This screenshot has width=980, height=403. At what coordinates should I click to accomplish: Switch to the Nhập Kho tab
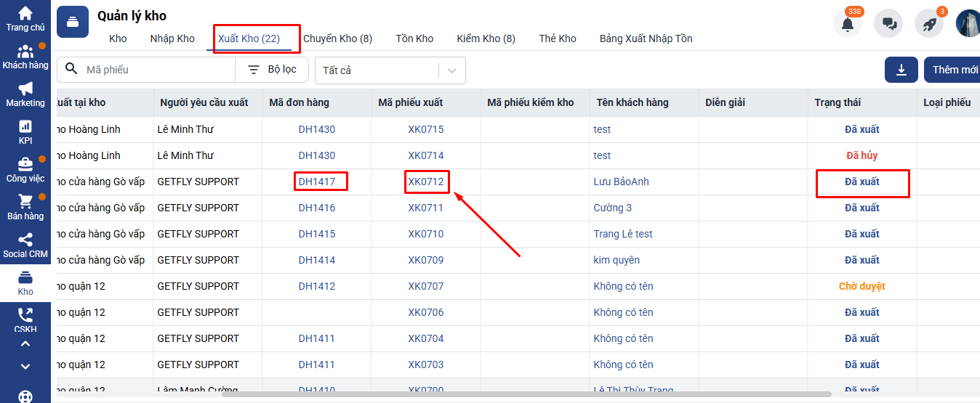[x=172, y=38]
